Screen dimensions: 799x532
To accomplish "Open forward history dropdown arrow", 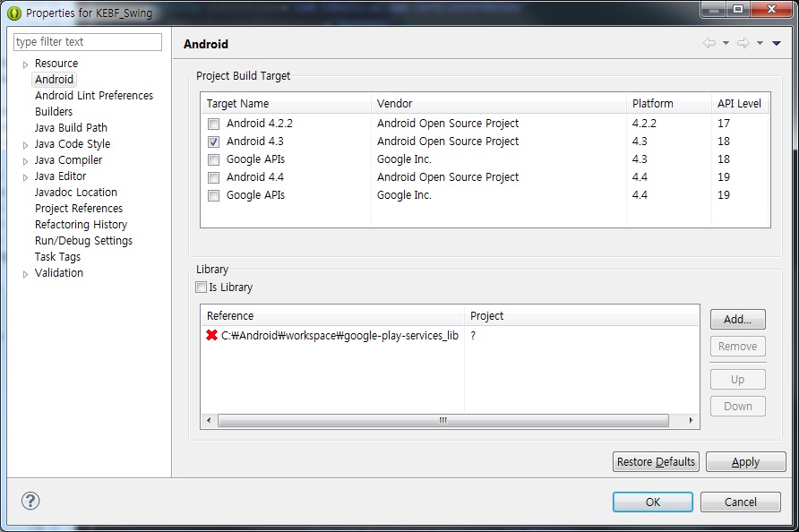I will click(x=760, y=43).
